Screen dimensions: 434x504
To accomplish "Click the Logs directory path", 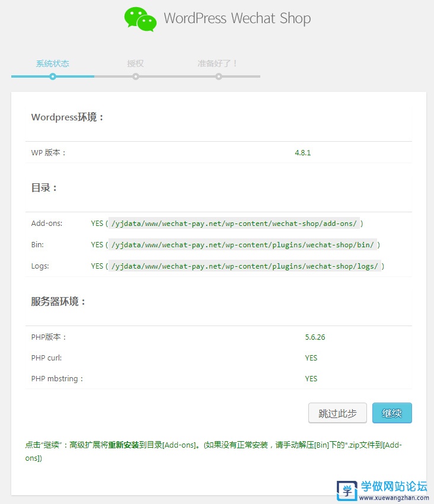I will [244, 266].
